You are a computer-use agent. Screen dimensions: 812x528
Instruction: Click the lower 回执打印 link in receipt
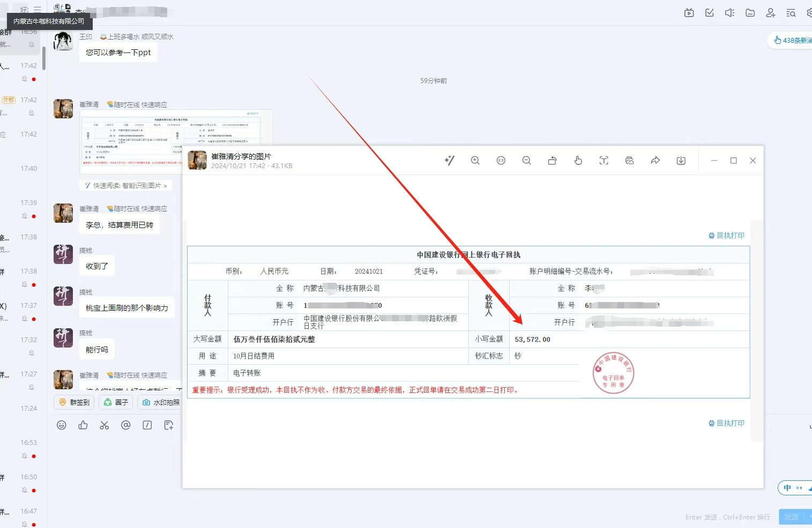point(726,423)
